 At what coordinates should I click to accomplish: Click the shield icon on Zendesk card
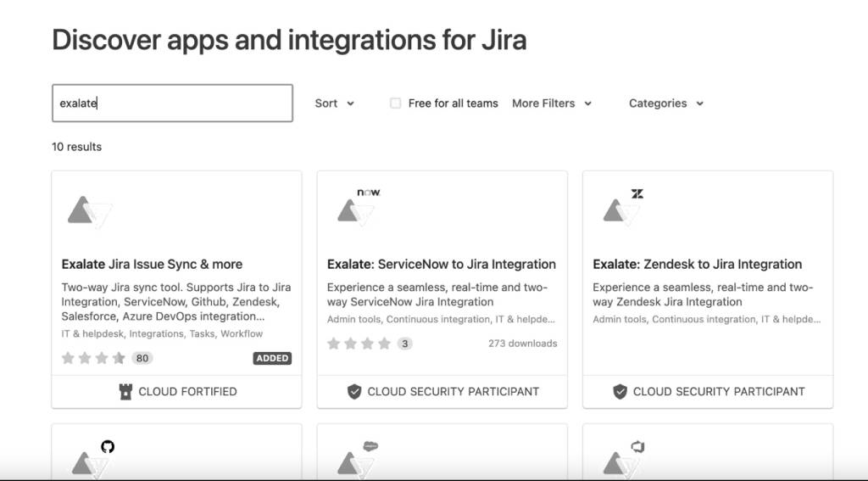click(620, 392)
